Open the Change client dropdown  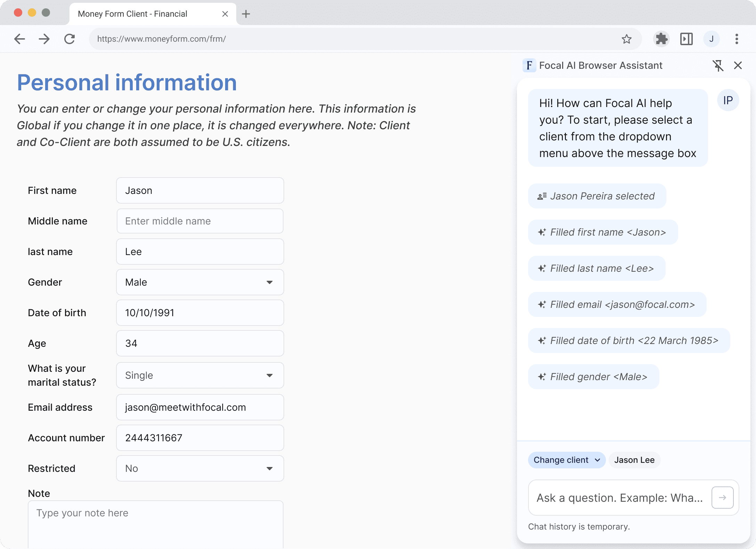pyautogui.click(x=567, y=460)
